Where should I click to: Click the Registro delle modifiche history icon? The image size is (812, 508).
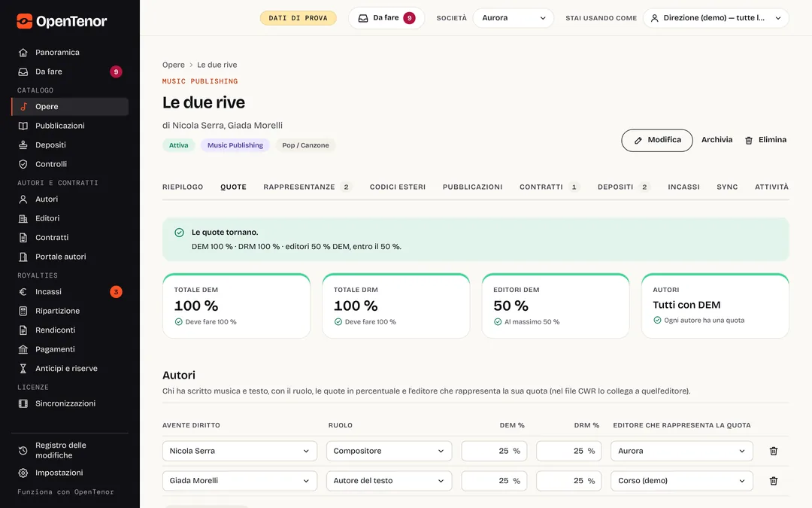23,451
